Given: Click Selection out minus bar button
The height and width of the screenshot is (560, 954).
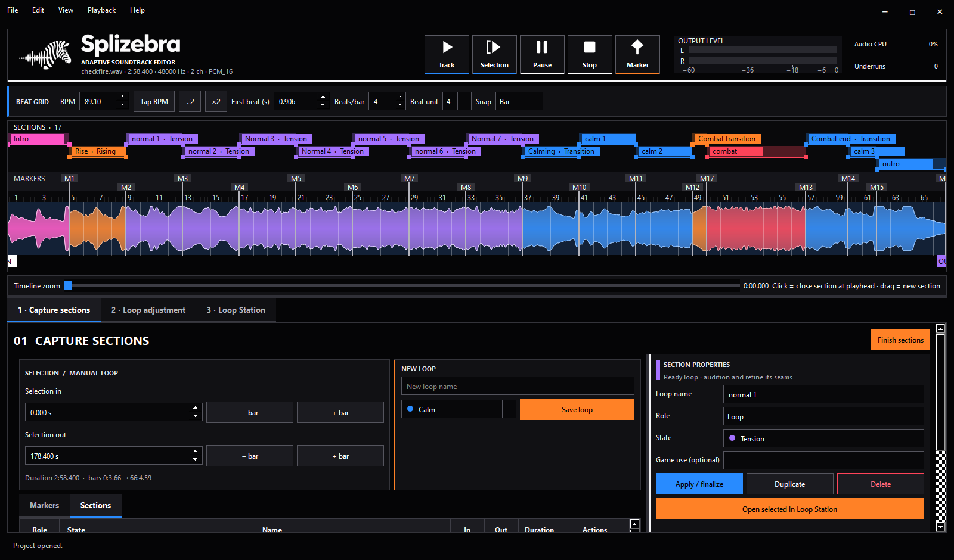Looking at the screenshot, I should 250,456.
